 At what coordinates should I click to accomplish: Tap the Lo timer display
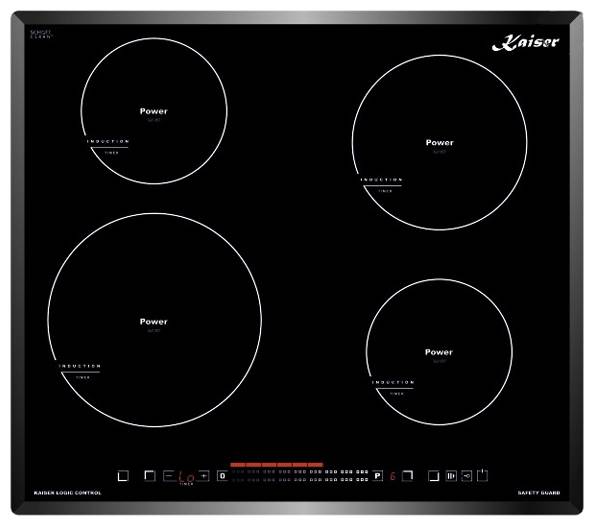[x=186, y=477]
